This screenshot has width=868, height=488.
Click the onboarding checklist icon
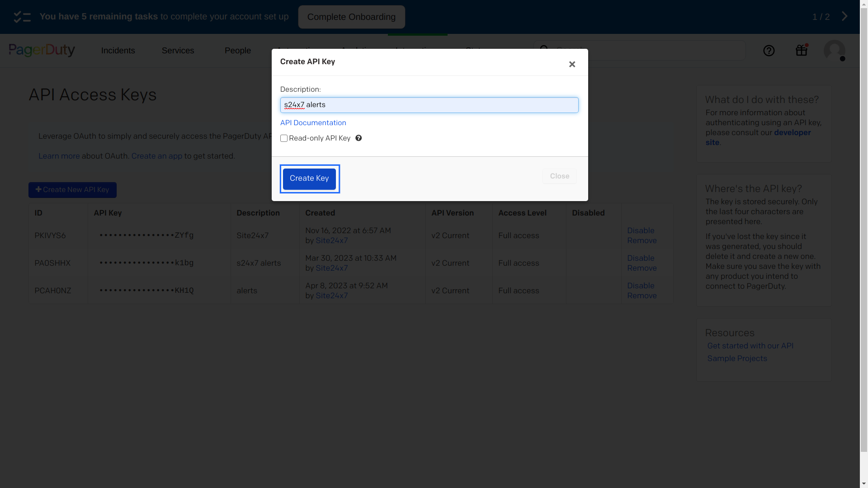click(22, 17)
